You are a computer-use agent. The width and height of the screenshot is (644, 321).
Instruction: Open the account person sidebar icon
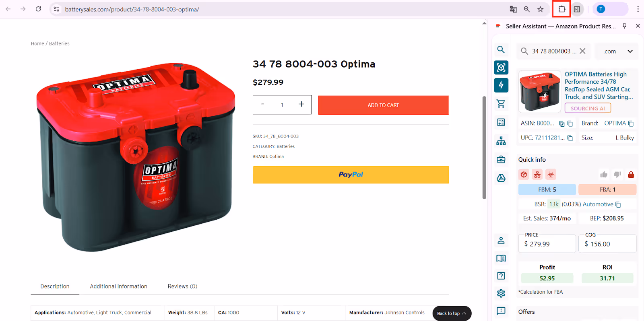click(501, 240)
